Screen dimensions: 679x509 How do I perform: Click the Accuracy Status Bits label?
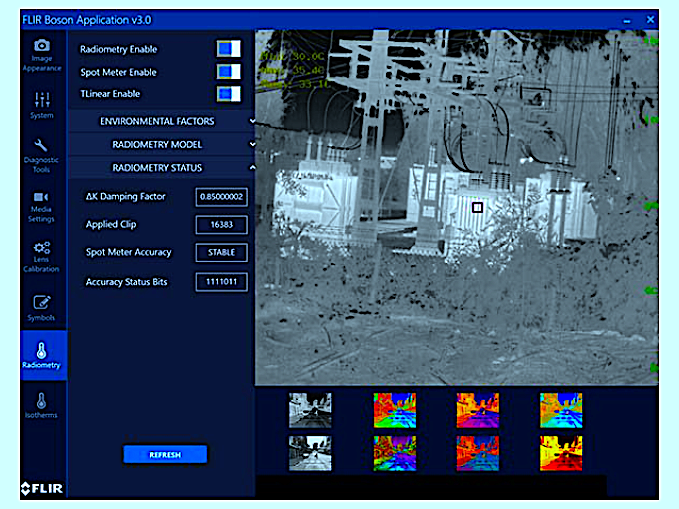(126, 282)
